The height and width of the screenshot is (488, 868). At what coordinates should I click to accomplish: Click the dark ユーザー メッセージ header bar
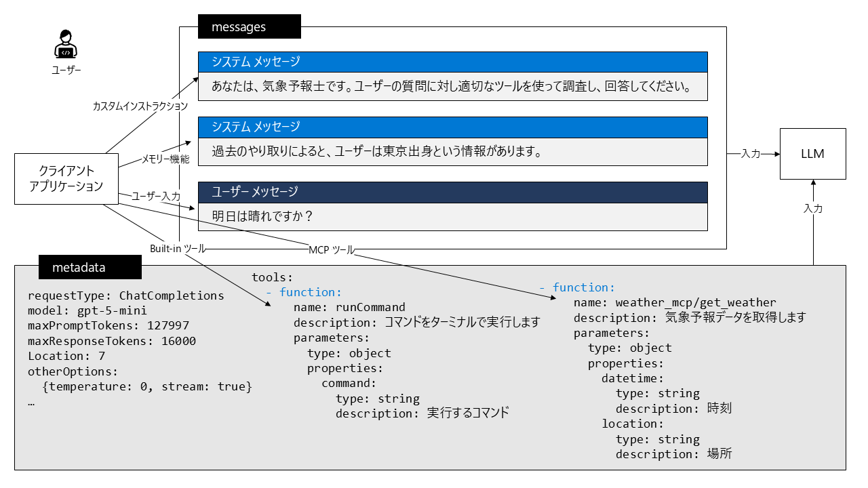[453, 192]
